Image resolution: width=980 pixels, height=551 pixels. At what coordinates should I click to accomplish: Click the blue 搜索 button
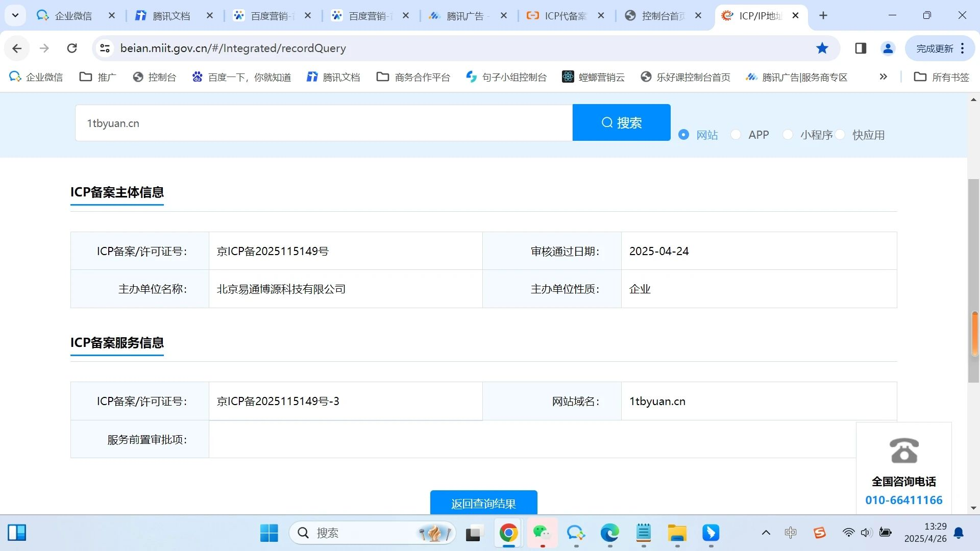pos(621,122)
